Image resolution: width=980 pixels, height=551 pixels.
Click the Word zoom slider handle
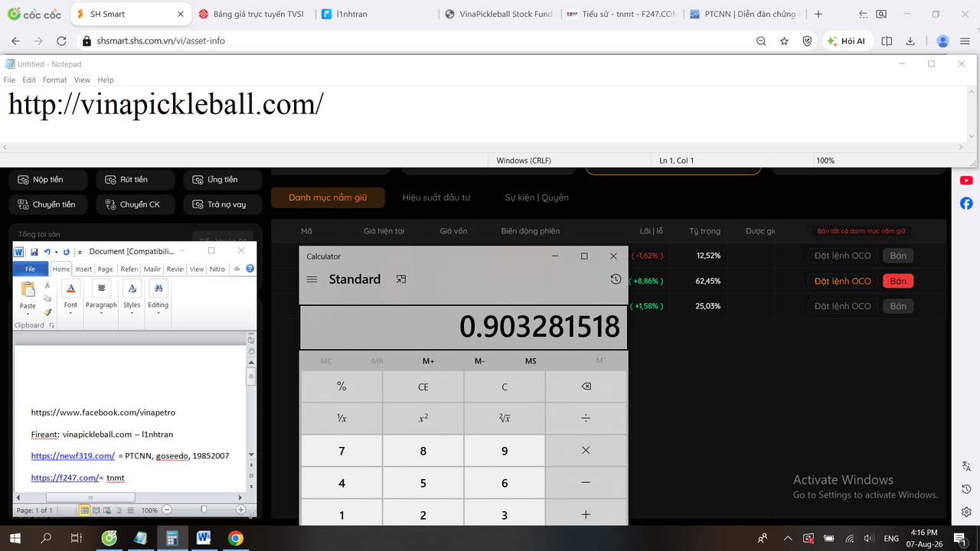(x=204, y=510)
